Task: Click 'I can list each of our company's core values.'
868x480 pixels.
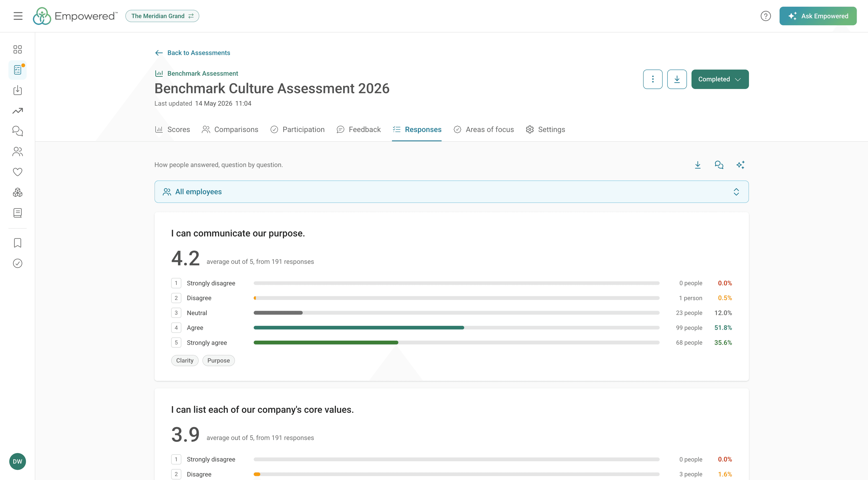Action: 262,410
